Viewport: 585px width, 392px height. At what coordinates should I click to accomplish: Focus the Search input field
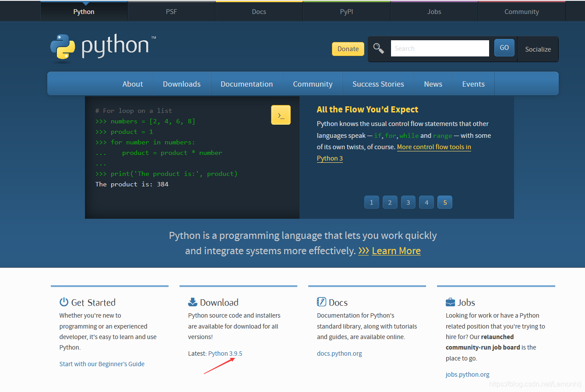440,49
